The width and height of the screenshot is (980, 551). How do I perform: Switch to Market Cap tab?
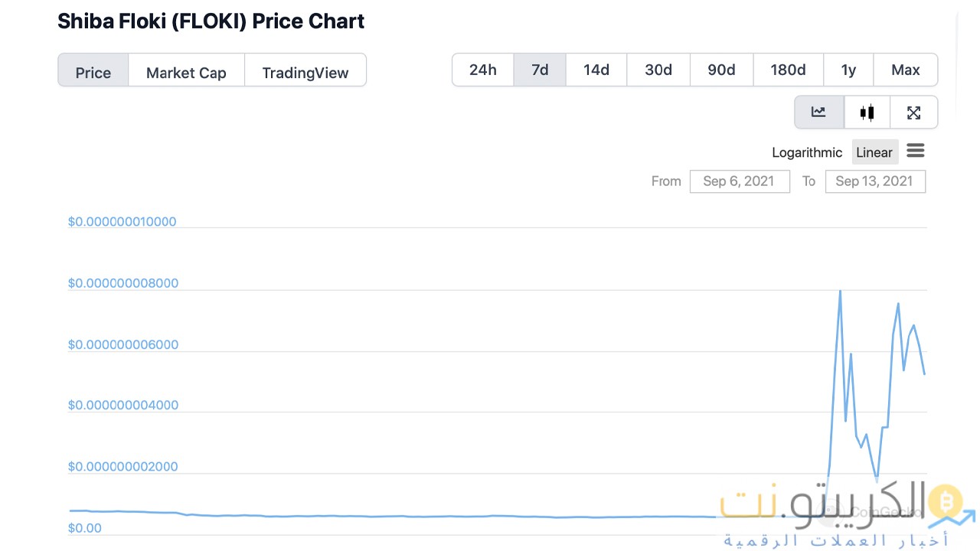186,73
